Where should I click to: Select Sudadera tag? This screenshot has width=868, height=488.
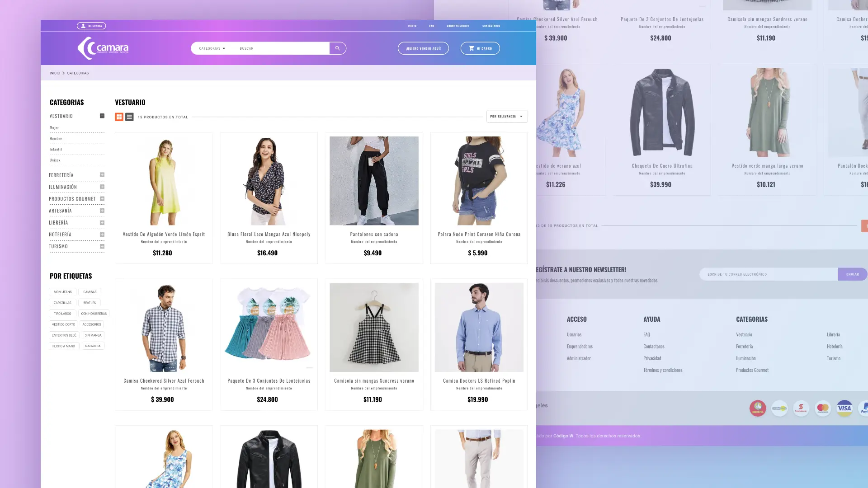point(93,346)
